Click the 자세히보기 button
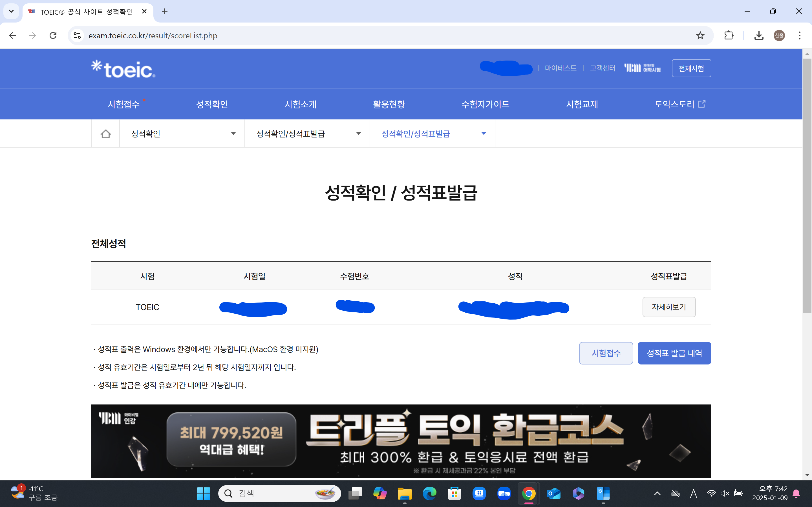This screenshot has width=812, height=507. coord(669,307)
